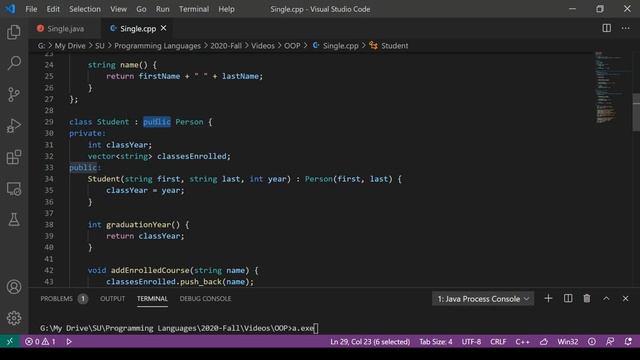This screenshot has width=640, height=360.
Task: Open the Run and Debug view
Action: (x=14, y=126)
